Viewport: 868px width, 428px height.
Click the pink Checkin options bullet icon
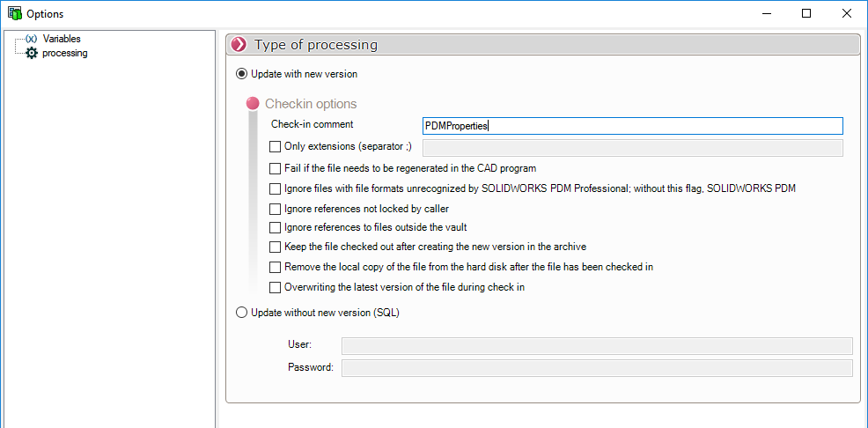click(x=254, y=104)
